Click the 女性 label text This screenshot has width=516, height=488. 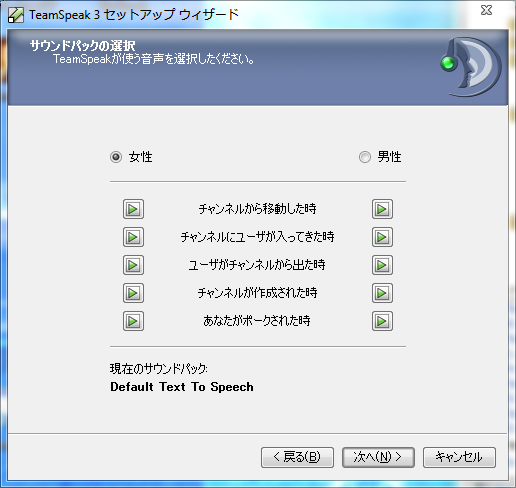click(x=141, y=157)
